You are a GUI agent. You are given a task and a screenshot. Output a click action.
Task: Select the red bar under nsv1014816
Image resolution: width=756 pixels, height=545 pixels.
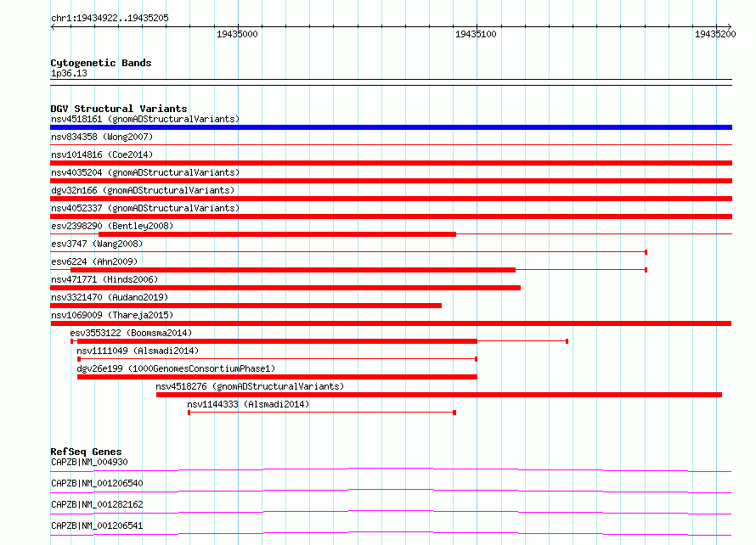tap(391, 163)
